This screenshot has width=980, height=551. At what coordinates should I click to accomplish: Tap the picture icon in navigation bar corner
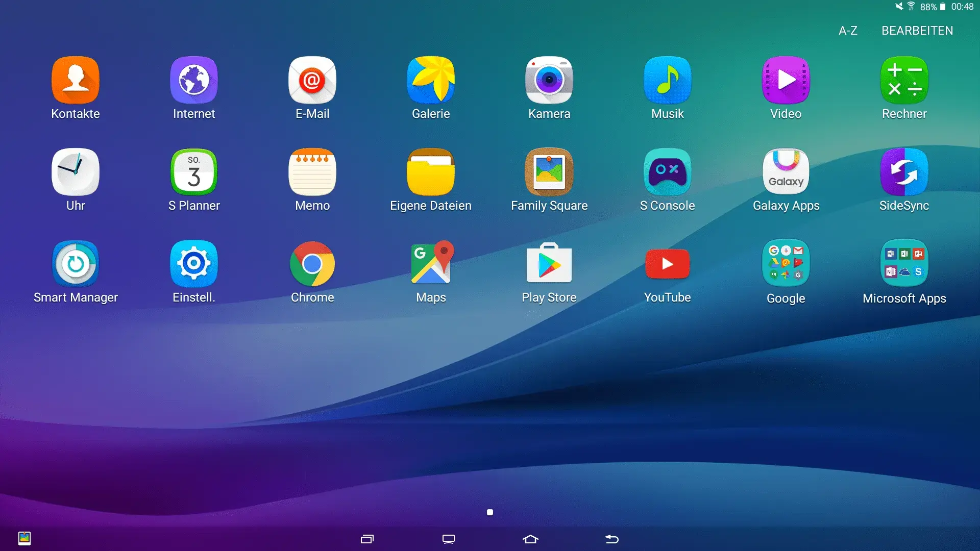[24, 538]
